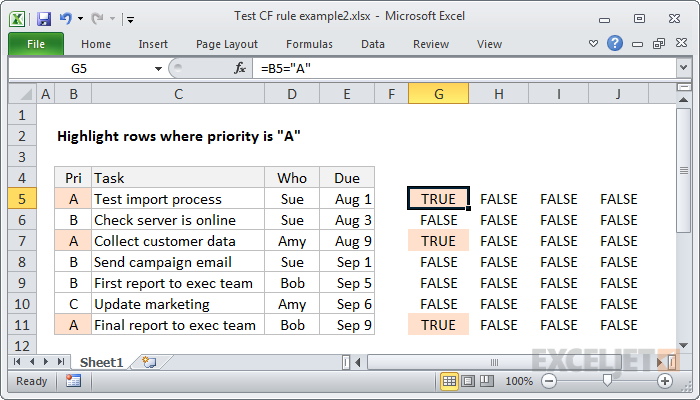Click the vertical split box above scrollbar
700x400 pixels.
pyautogui.click(x=683, y=87)
